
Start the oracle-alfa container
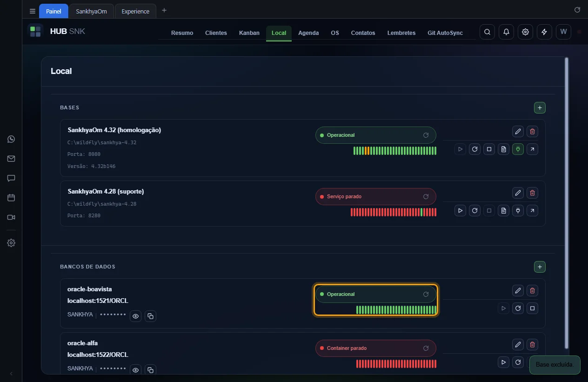coord(503,362)
